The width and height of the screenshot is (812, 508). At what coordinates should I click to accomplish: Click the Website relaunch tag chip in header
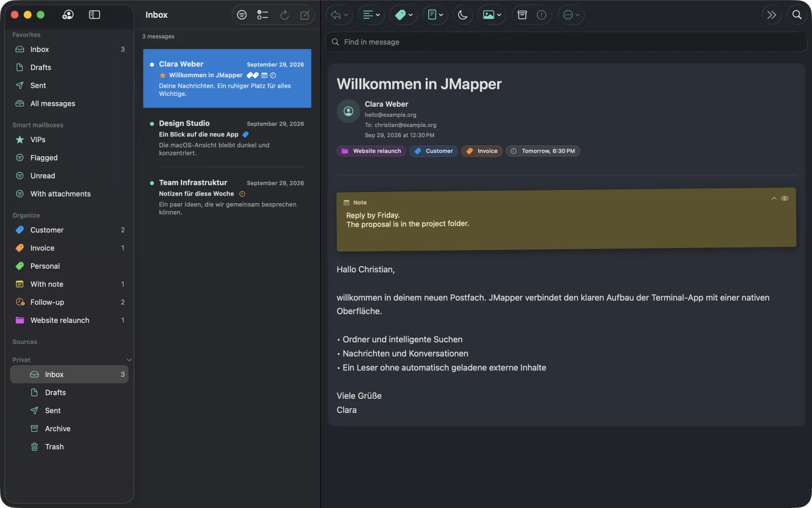pos(371,151)
